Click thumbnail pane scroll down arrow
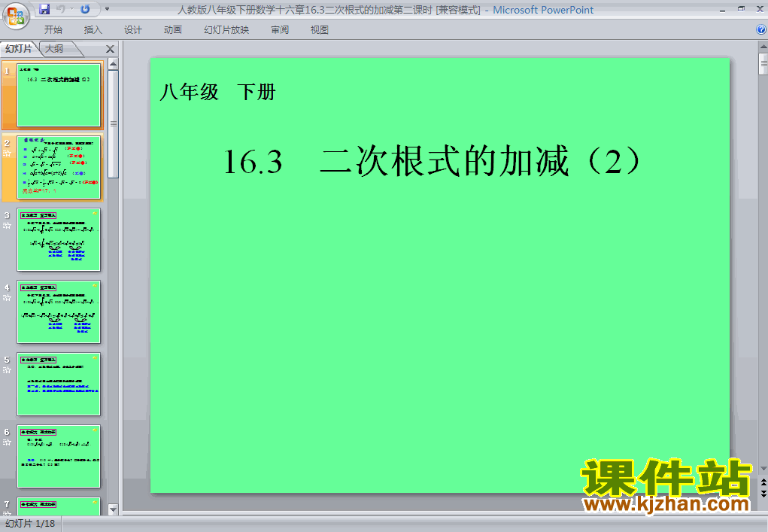 [113, 510]
